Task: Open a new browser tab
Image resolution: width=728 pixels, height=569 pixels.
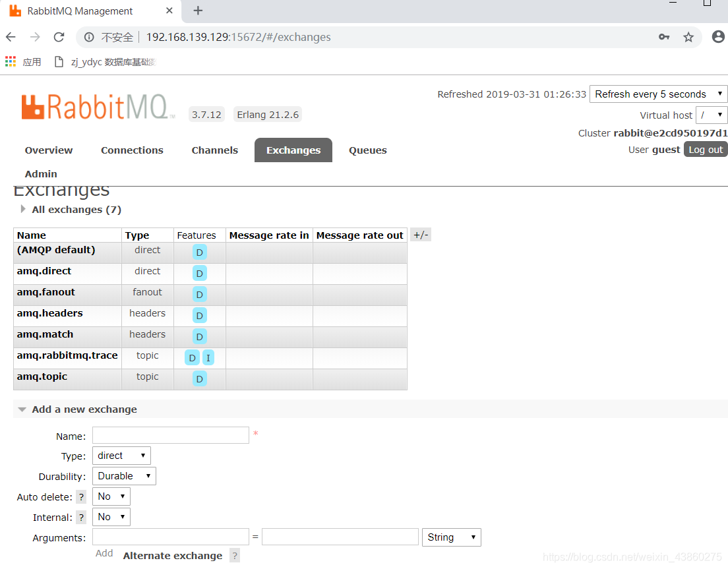Action: [198, 10]
